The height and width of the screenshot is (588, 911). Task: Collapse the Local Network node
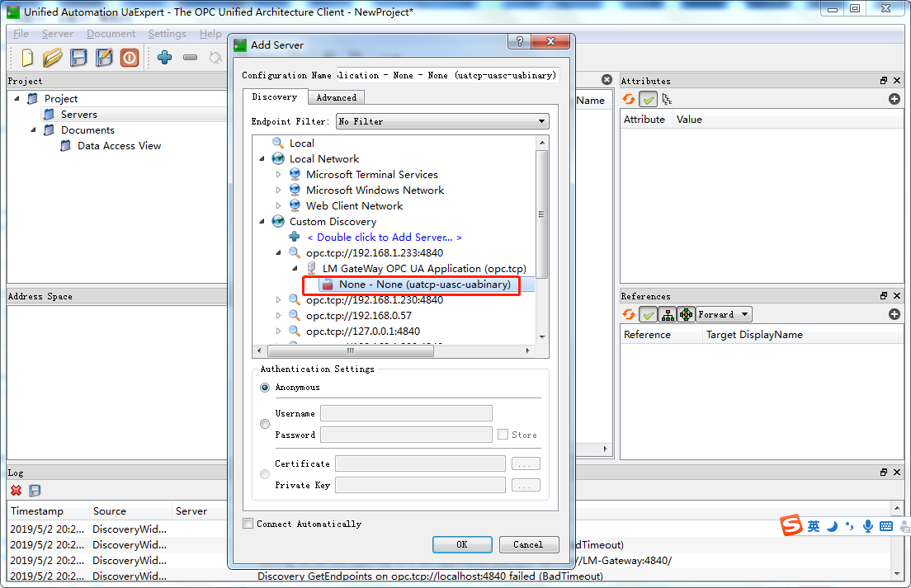click(262, 158)
